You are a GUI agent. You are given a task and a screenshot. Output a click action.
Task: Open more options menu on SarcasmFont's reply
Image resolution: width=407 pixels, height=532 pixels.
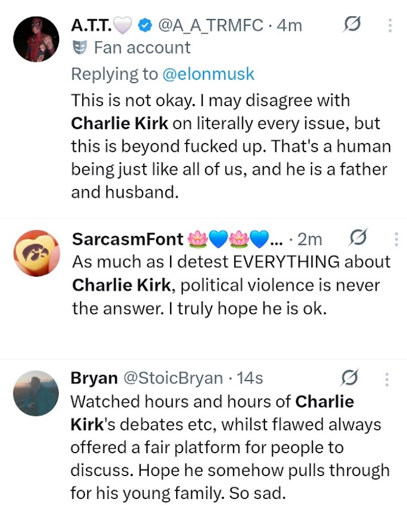pyautogui.click(x=396, y=239)
